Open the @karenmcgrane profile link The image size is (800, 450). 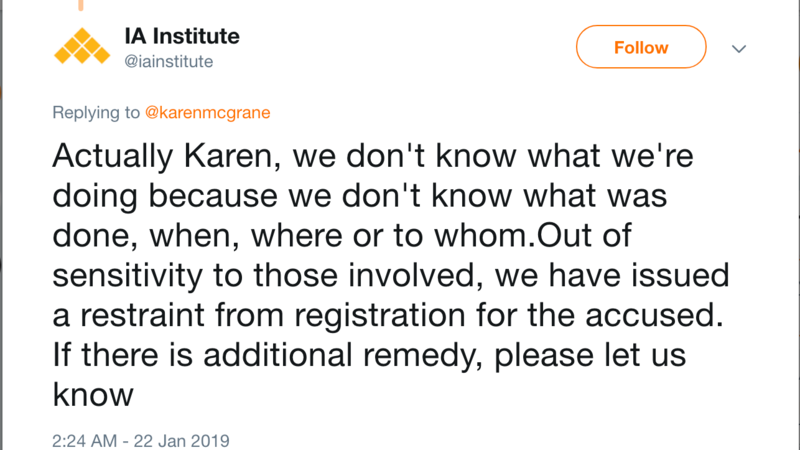[x=208, y=112]
